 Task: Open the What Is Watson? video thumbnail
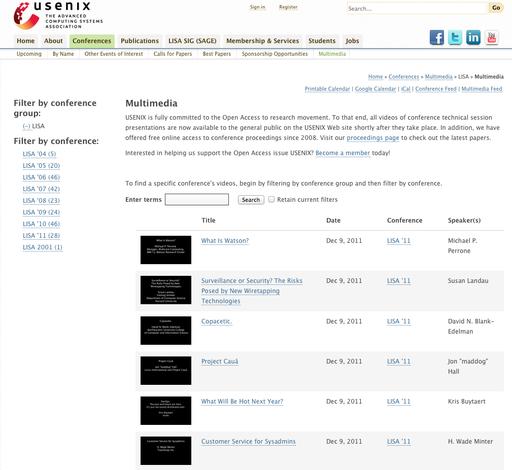click(166, 250)
